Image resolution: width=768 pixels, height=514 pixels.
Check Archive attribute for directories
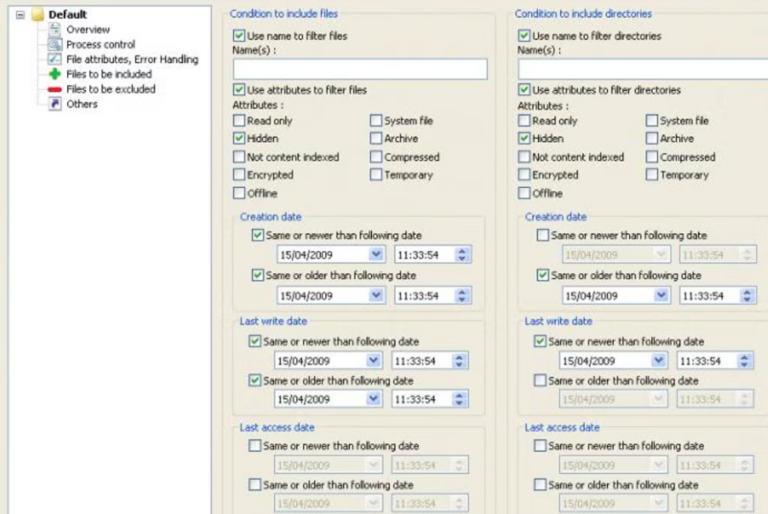click(x=651, y=138)
